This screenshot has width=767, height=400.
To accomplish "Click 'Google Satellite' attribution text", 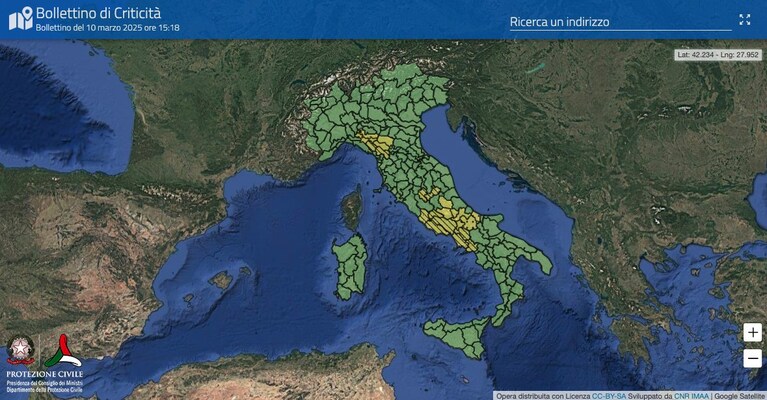I will (x=739, y=396).
